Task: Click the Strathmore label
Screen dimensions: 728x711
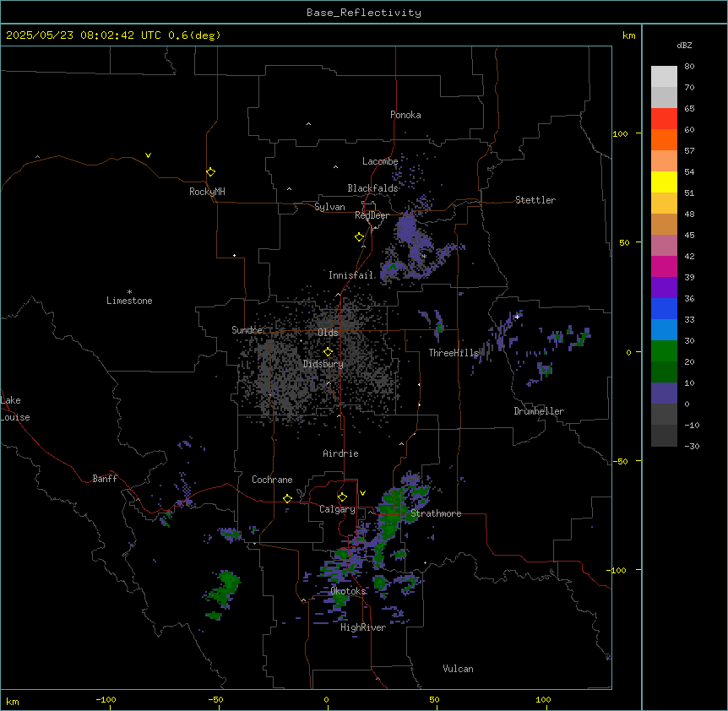Action: point(436,513)
